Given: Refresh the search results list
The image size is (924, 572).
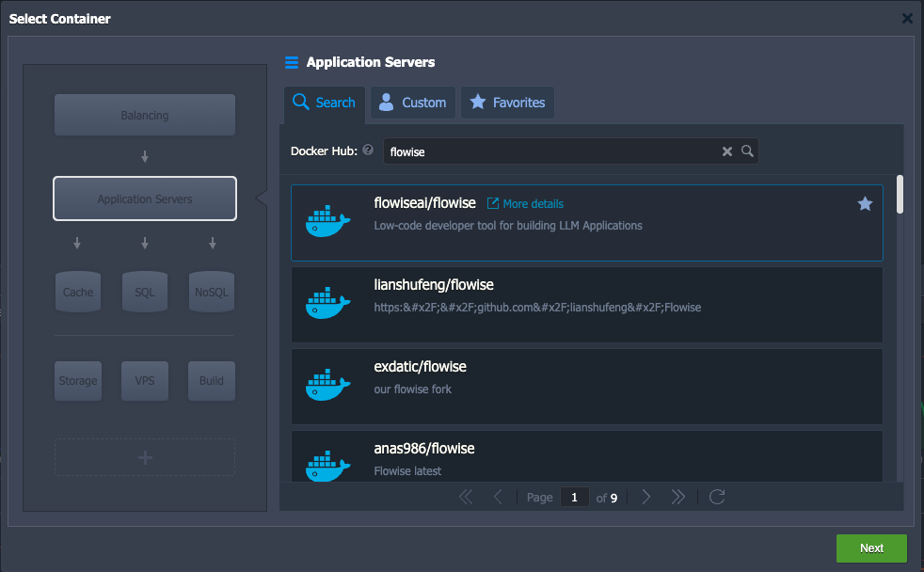Looking at the screenshot, I should (717, 497).
